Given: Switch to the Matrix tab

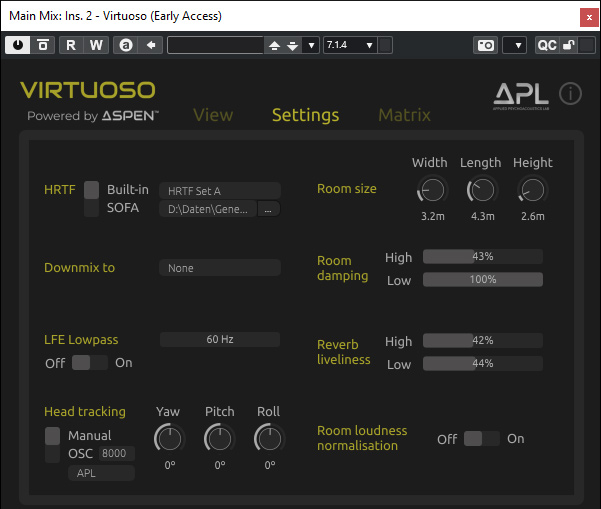Looking at the screenshot, I should pos(404,115).
